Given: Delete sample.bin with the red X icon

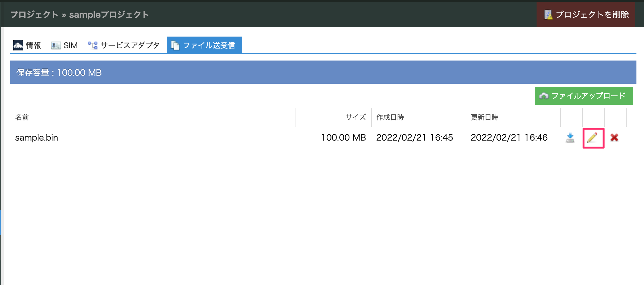Looking at the screenshot, I should pos(614,138).
